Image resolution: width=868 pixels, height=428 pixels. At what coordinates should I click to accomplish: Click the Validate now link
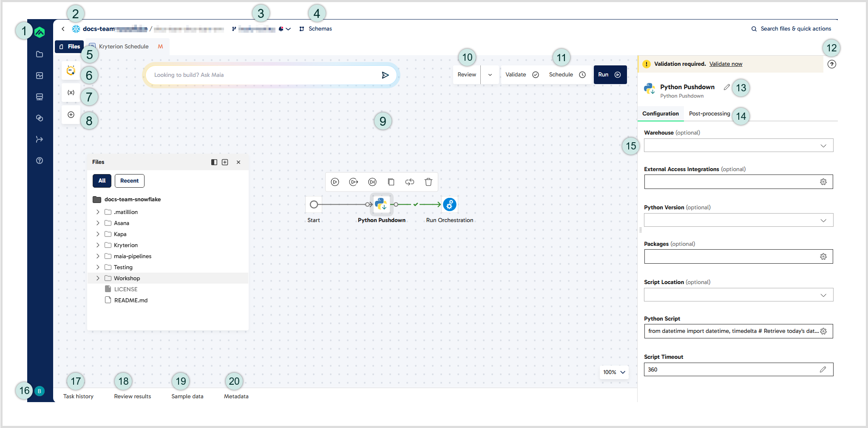(x=726, y=64)
